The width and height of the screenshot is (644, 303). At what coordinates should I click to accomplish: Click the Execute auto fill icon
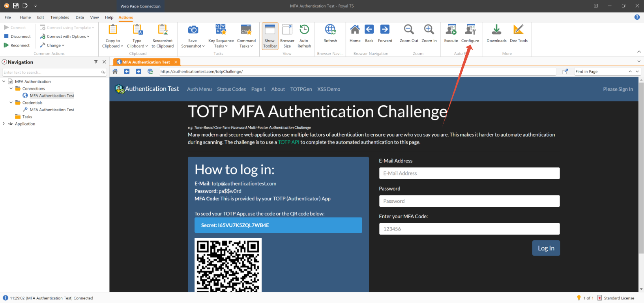point(451,30)
